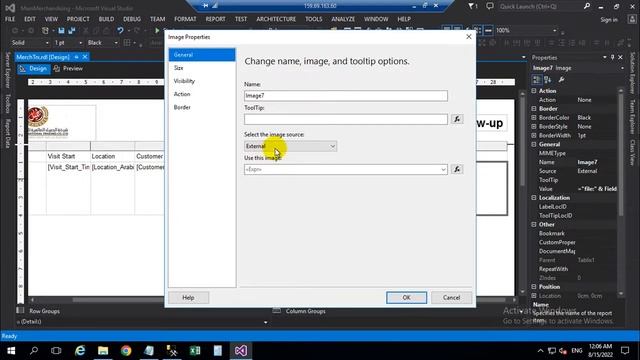Open the Toolbox side tab
The image size is (640, 360).
(x=7, y=104)
